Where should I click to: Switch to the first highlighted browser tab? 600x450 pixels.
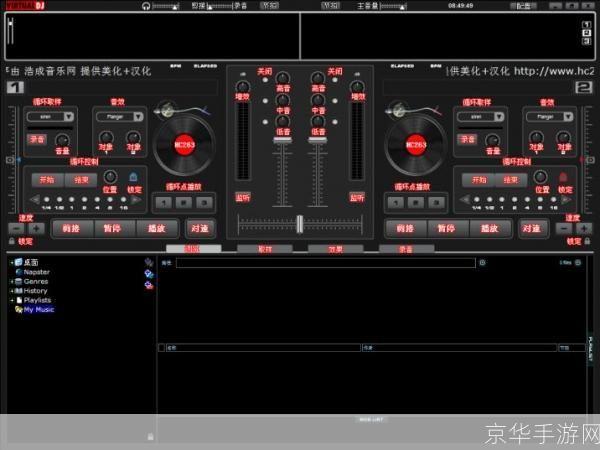pyautogui.click(x=194, y=249)
